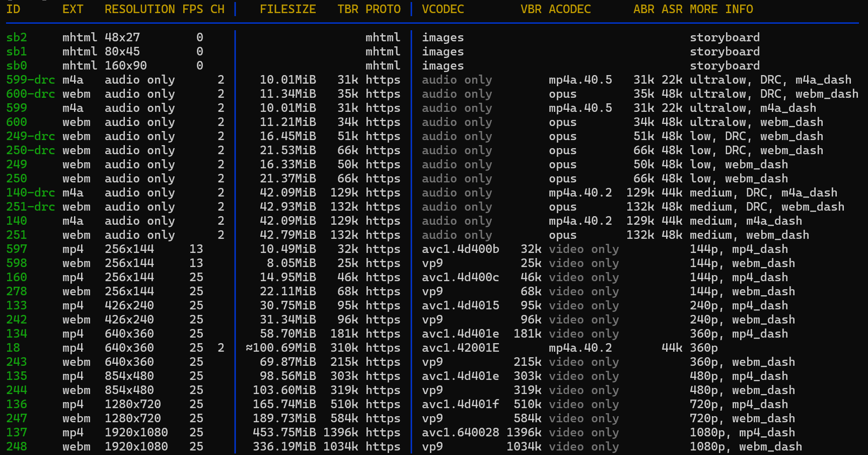Click the ID column header

pos(13,9)
